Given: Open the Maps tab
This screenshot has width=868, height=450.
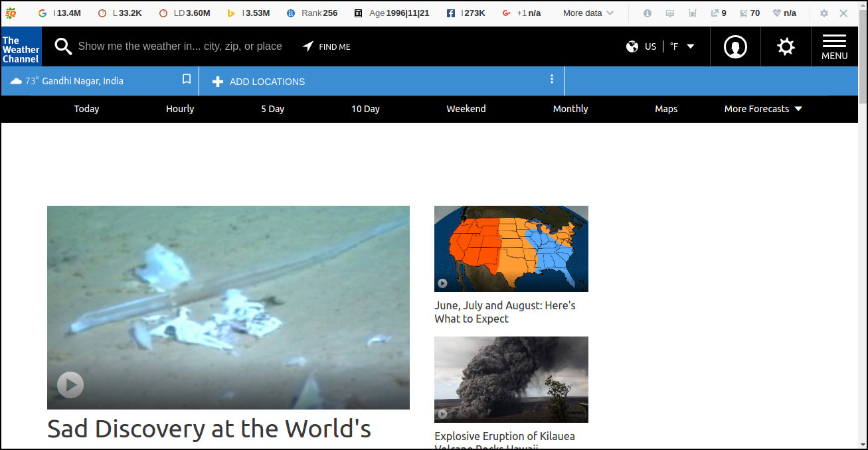Looking at the screenshot, I should pyautogui.click(x=666, y=109).
